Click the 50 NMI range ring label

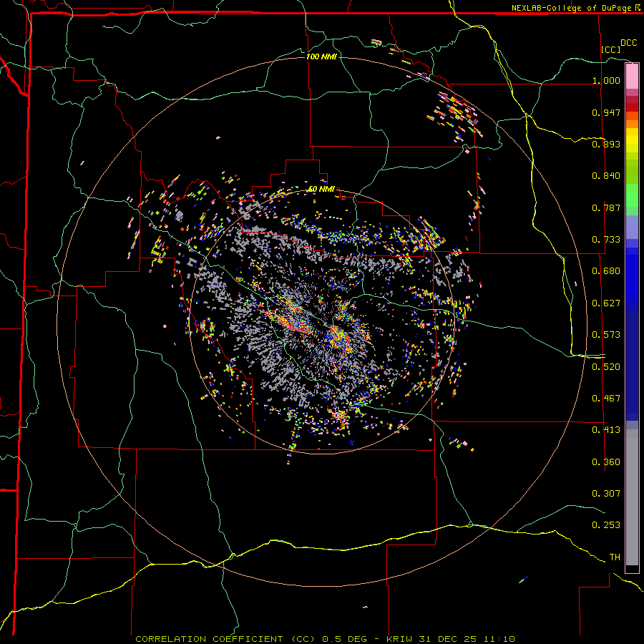click(321, 189)
